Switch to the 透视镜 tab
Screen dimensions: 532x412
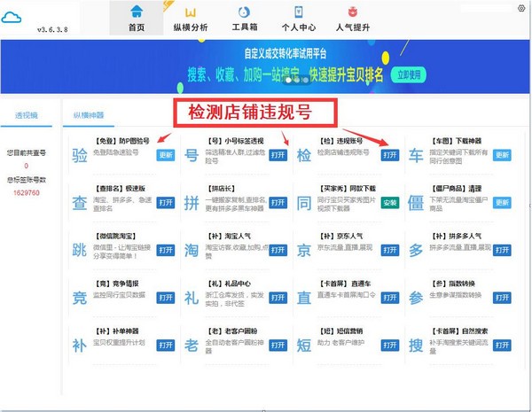point(27,115)
